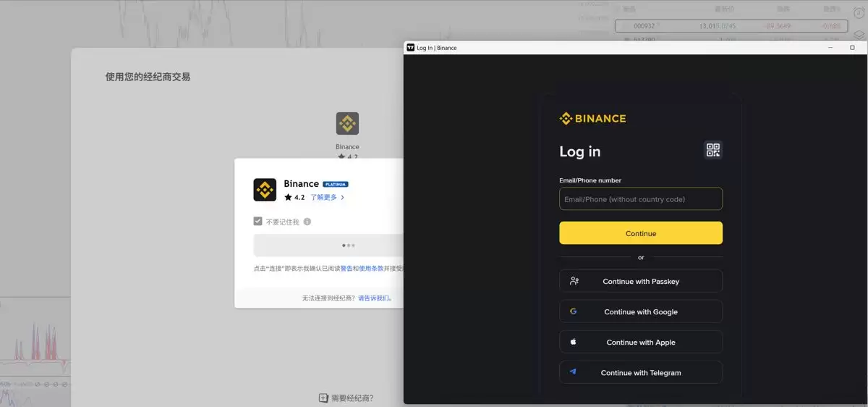Maximize the Log In | Binance window
This screenshot has width=868, height=407.
852,48
